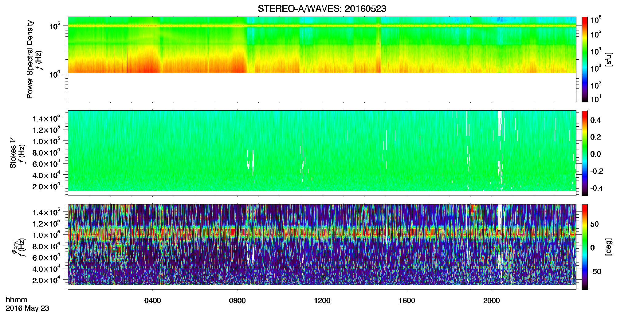Click the Stokes V spectrogram panel
Screen dimensions: 644x332
(322, 153)
